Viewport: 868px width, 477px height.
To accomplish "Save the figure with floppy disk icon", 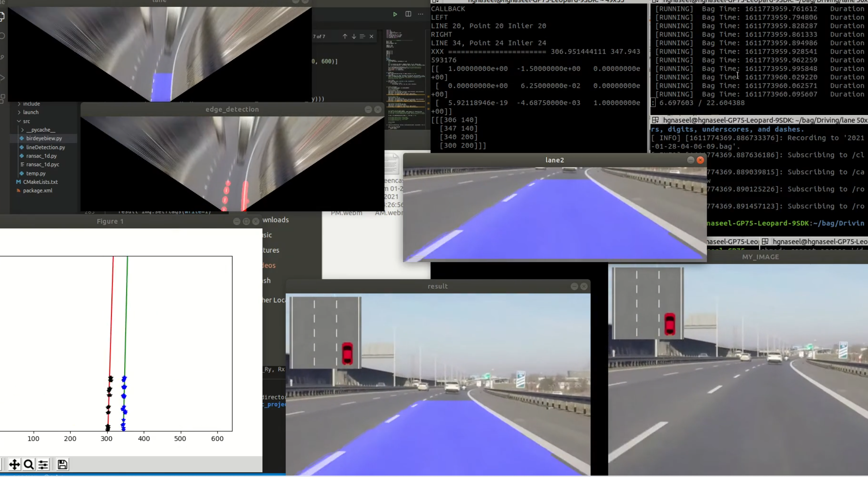I will [x=62, y=464].
